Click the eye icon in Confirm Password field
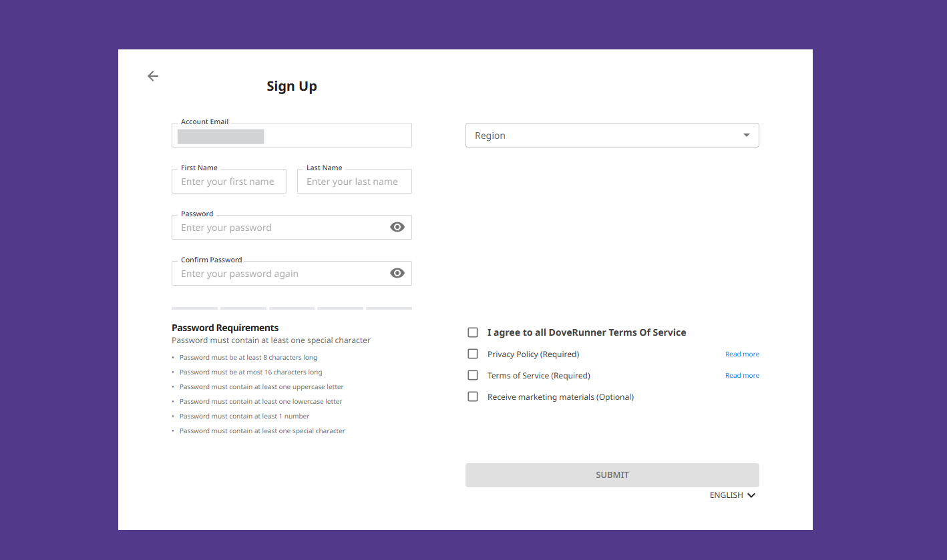Screen dimensions: 947x560 [x=397, y=273]
